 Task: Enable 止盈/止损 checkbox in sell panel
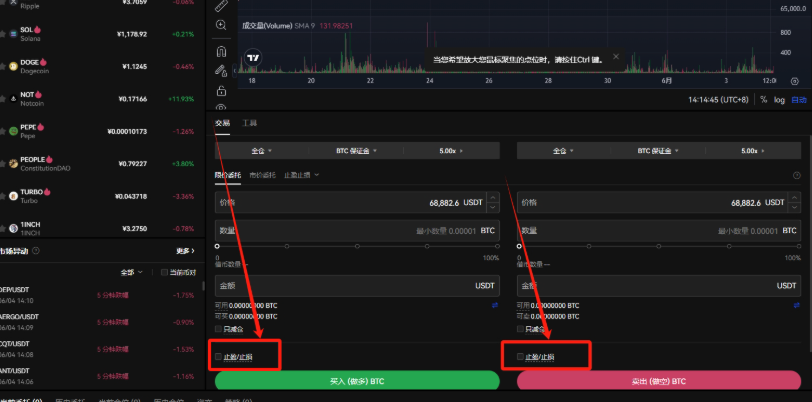(x=520, y=356)
